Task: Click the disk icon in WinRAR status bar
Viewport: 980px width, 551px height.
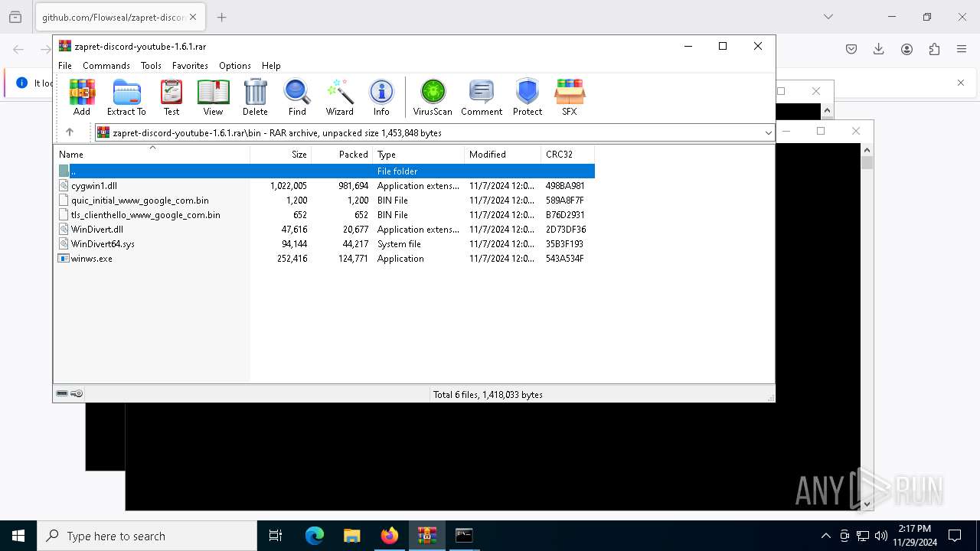Action: tap(62, 394)
